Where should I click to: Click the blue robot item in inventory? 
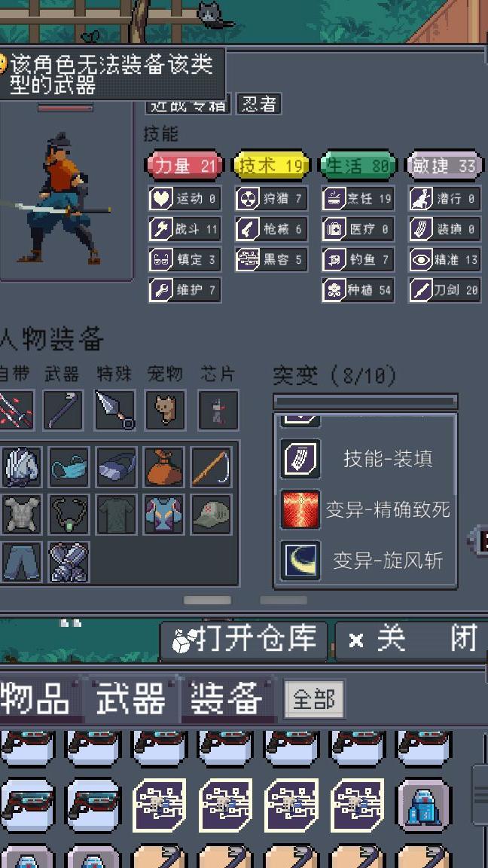(423, 806)
